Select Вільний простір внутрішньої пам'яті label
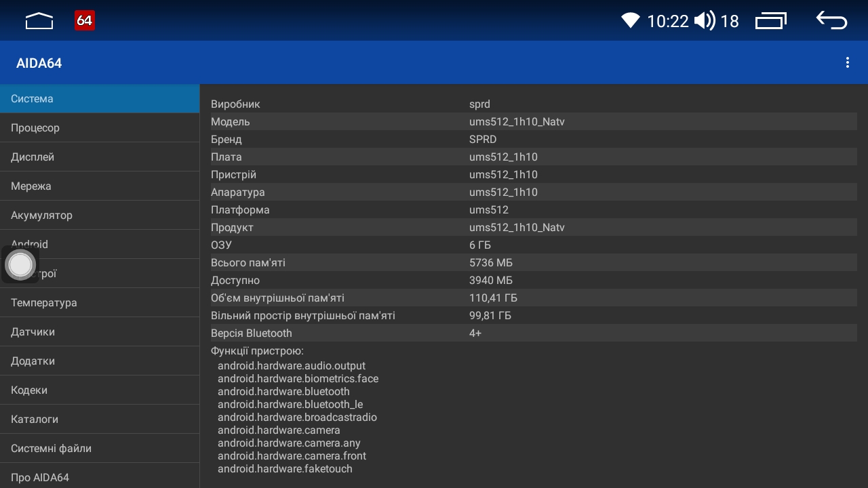Screen dimensions: 868x488 (x=303, y=316)
